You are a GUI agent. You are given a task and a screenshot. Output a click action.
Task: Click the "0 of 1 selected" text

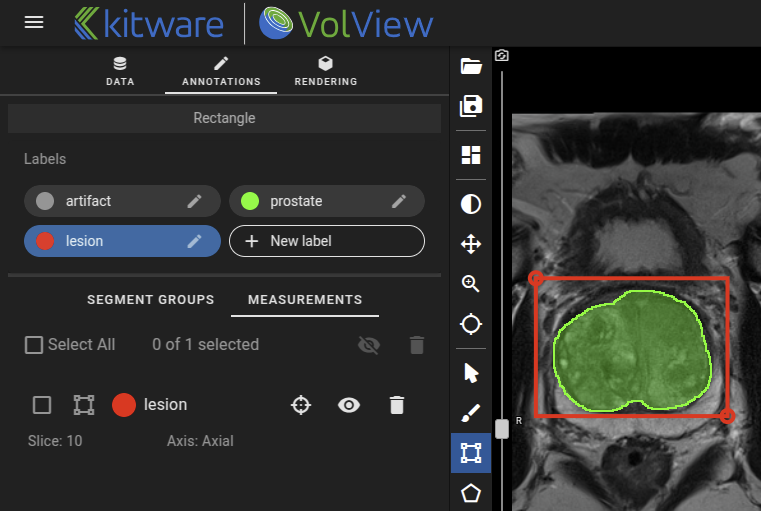coord(205,345)
